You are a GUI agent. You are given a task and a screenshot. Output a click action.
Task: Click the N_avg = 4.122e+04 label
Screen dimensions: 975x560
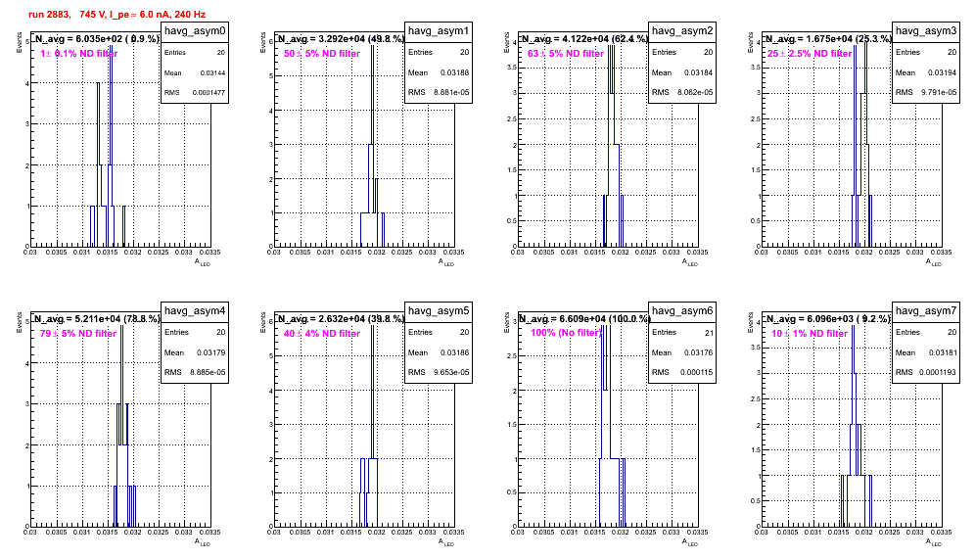click(x=584, y=38)
